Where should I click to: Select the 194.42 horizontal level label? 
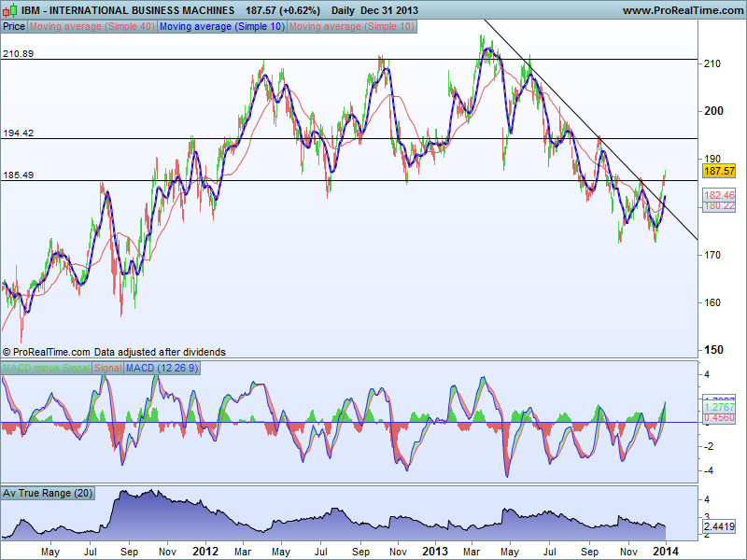(18, 133)
